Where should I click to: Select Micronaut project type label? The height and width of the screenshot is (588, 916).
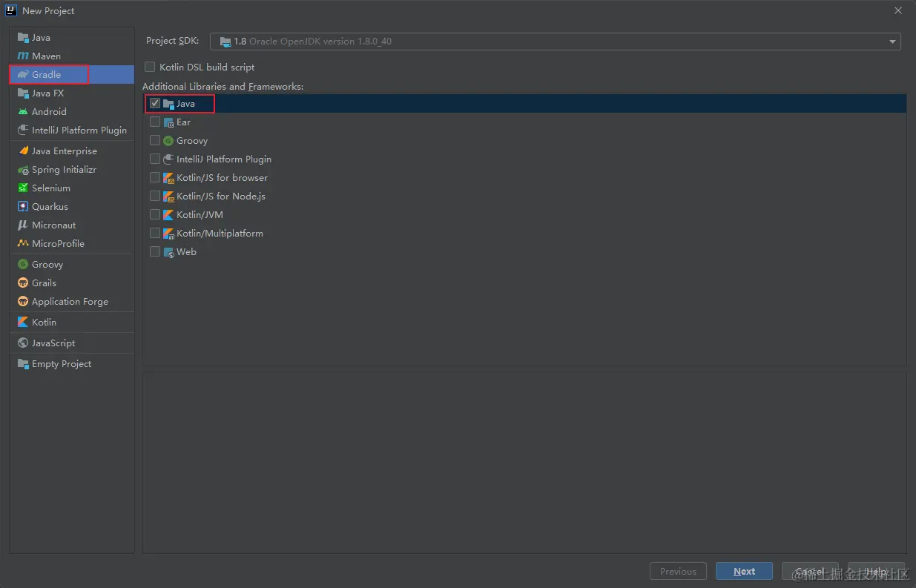[x=53, y=225]
